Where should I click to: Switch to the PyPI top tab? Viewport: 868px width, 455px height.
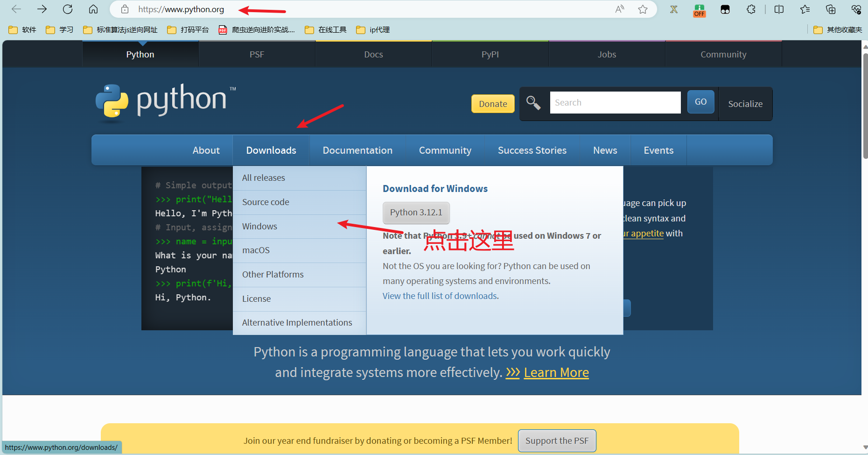490,55
